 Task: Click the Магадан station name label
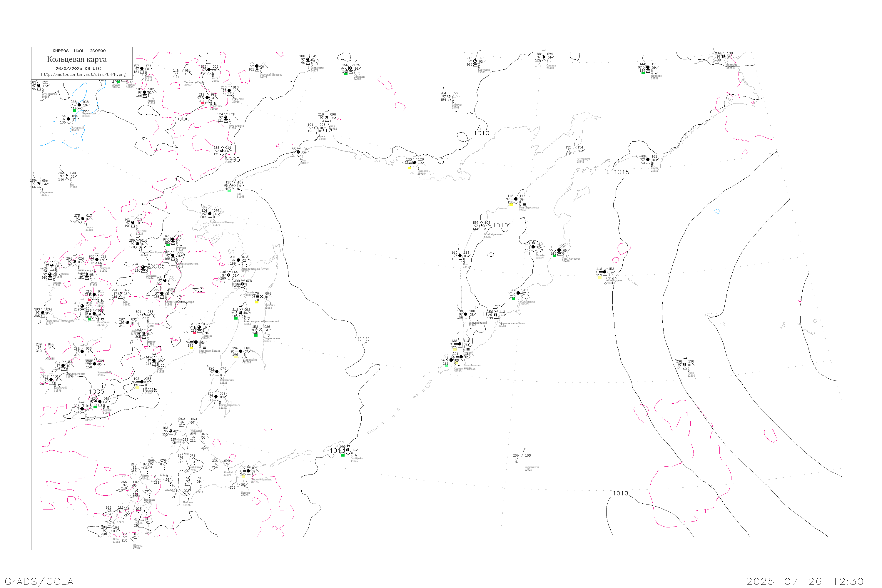pyautogui.click(x=422, y=171)
